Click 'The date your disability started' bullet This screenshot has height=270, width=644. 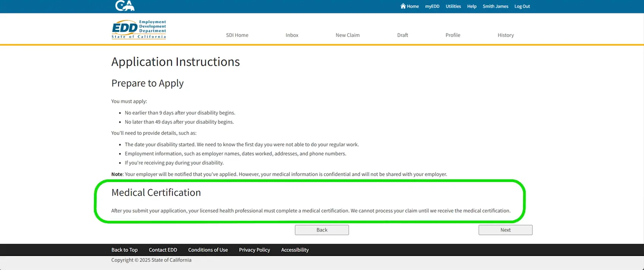(242, 145)
